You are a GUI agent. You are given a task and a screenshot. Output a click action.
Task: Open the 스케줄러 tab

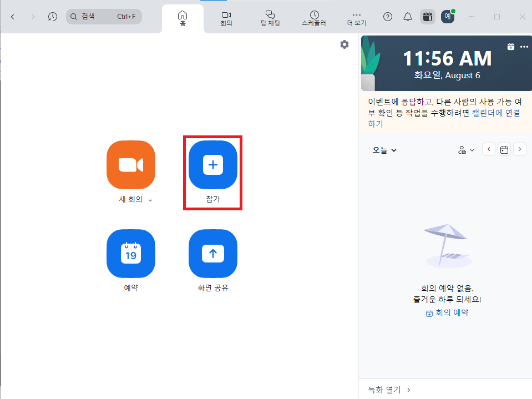[313, 17]
